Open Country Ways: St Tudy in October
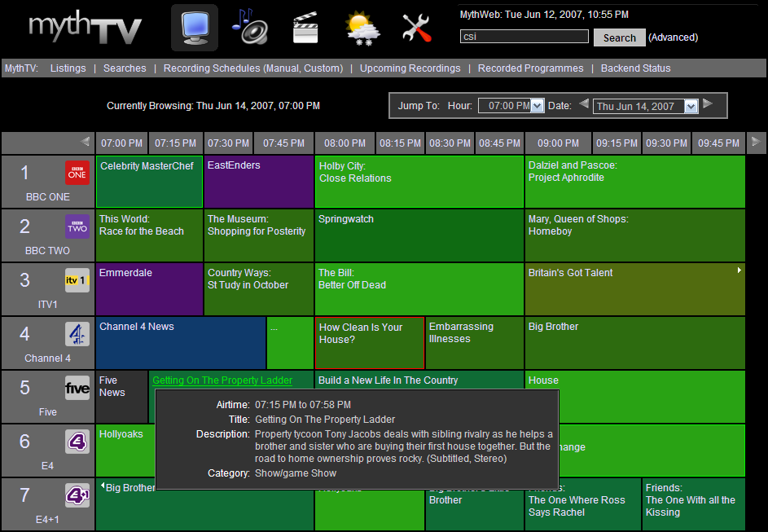Screen dimensions: 768x532 click(x=259, y=289)
